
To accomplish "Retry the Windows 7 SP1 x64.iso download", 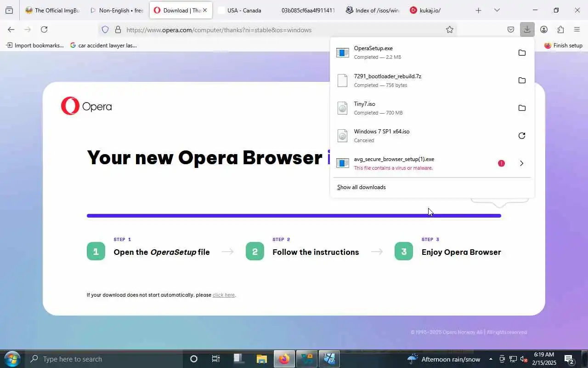I will (522, 135).
